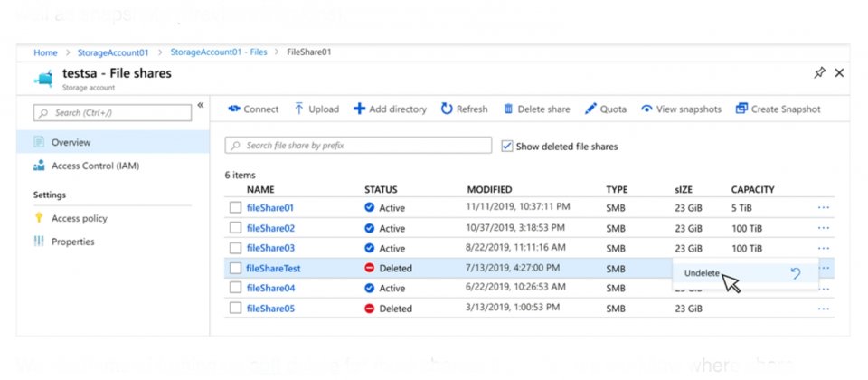Click the Quota pencil icon

[590, 109]
